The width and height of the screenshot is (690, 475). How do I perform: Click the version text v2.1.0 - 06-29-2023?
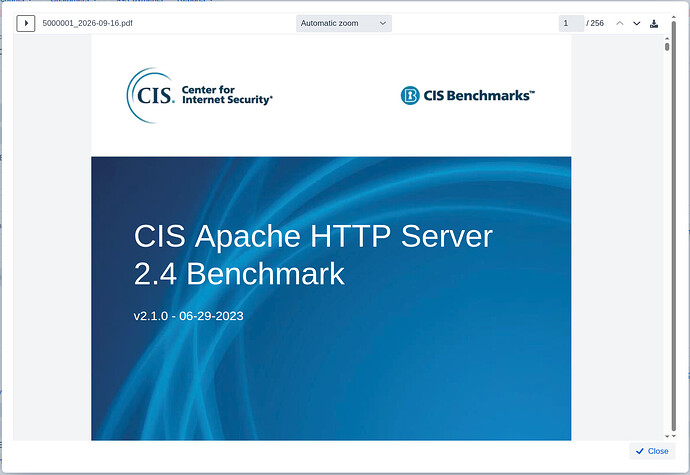tap(188, 316)
